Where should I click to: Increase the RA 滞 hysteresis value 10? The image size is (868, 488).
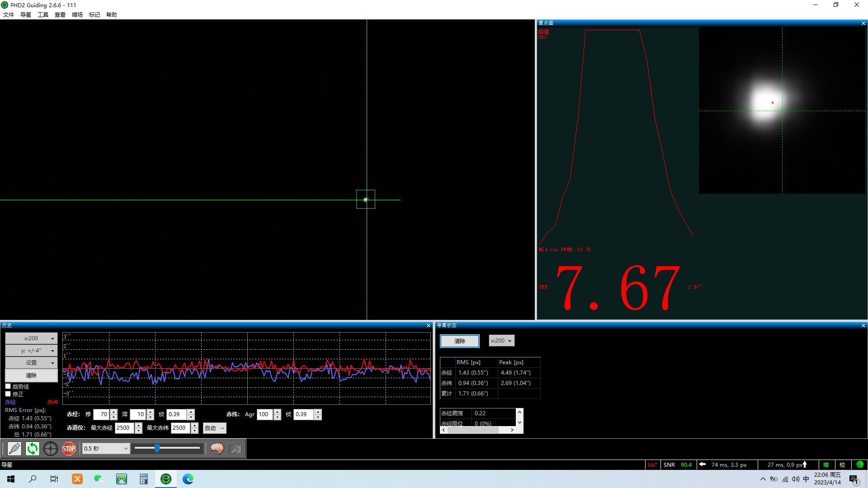[x=151, y=412]
